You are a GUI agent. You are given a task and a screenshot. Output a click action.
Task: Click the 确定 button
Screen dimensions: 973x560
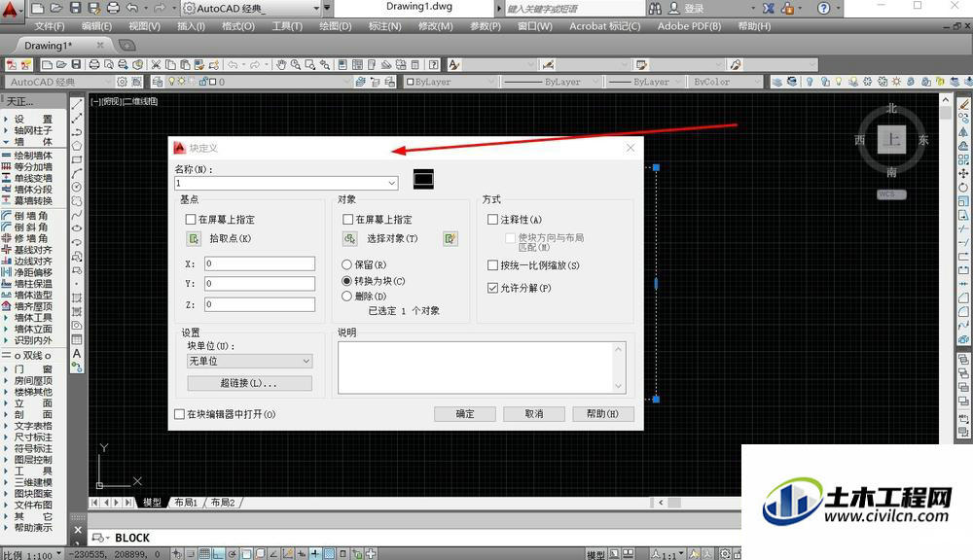(465, 414)
